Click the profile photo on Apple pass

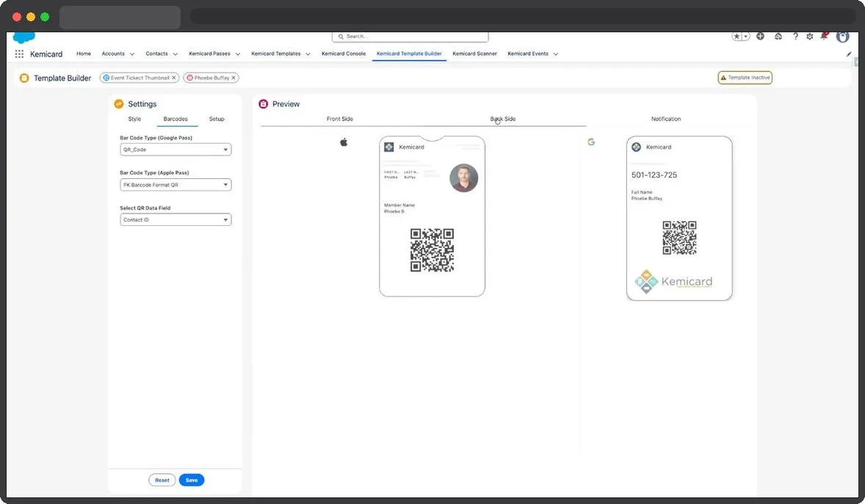click(x=464, y=178)
